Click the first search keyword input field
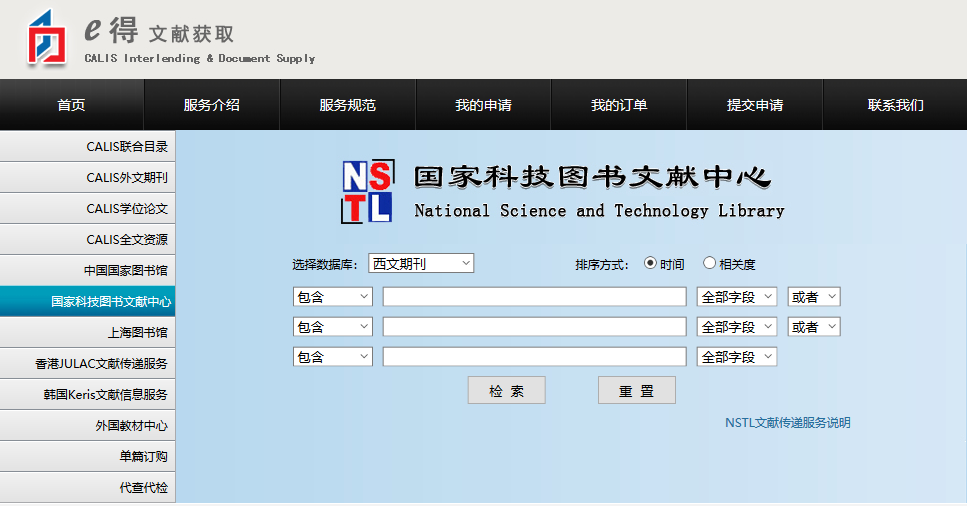Screen dimensions: 967x506 point(535,297)
